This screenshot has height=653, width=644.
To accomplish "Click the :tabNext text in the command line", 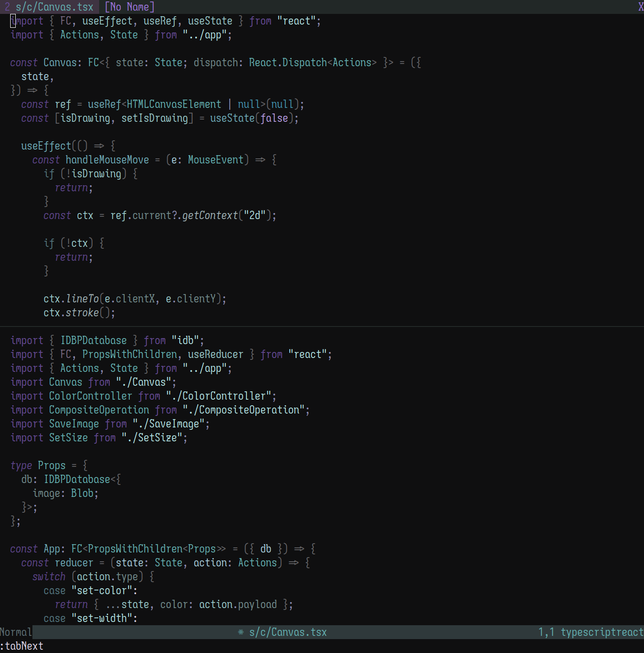I will coord(22,646).
